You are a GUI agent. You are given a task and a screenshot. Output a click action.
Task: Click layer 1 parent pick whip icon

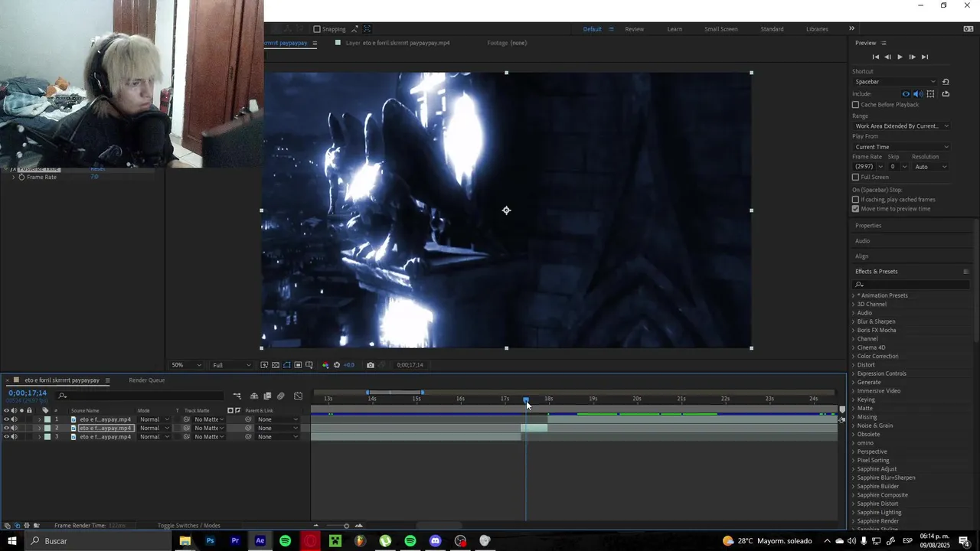coord(248,419)
